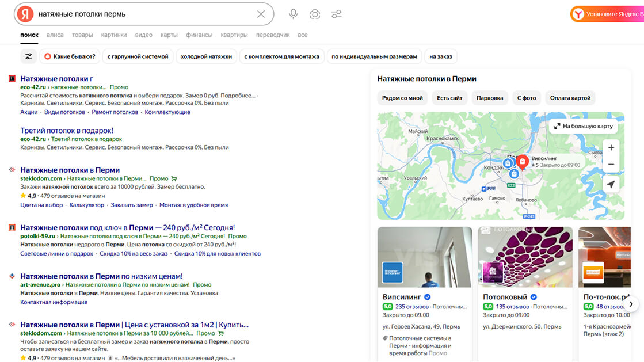Viewport: 644px width, 362px height.
Task: Select the 'холодной натяжки' chip
Action: coord(206,56)
